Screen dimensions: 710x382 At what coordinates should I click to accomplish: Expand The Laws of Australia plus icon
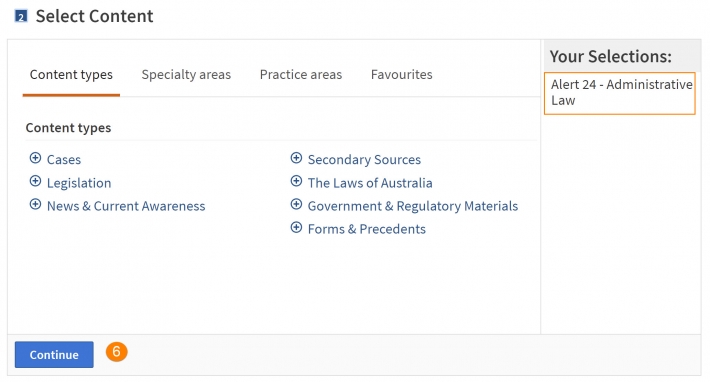click(x=296, y=181)
